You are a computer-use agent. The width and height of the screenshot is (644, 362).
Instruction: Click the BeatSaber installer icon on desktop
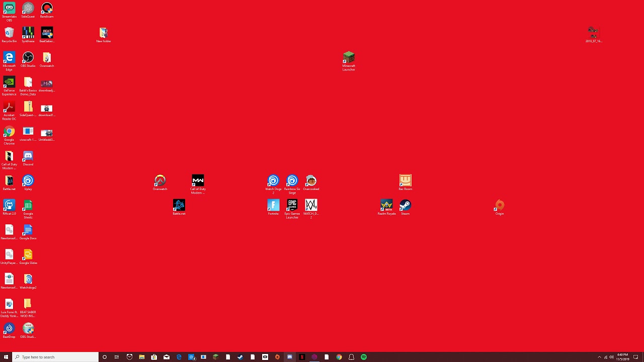[47, 35]
